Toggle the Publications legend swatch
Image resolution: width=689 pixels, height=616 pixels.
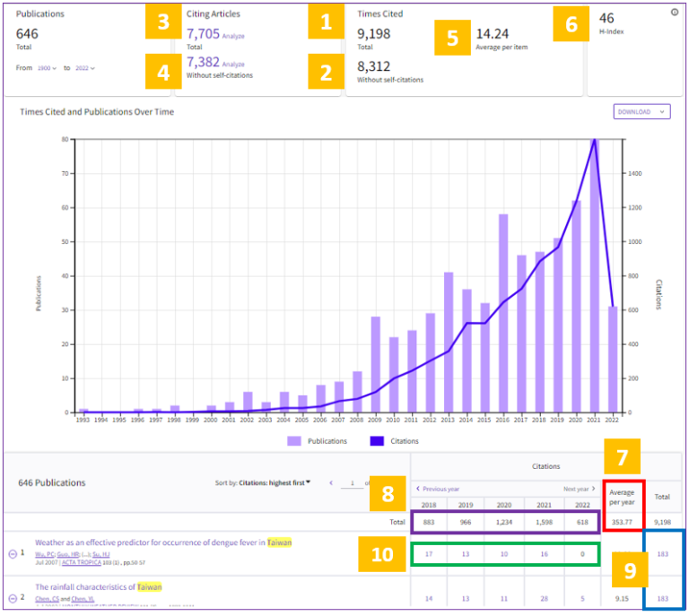294,441
